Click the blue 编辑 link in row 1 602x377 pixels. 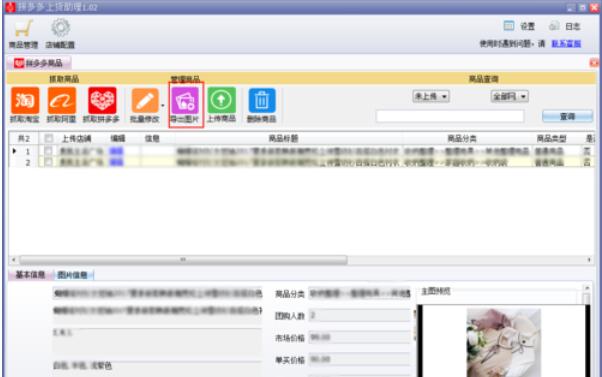(x=116, y=151)
